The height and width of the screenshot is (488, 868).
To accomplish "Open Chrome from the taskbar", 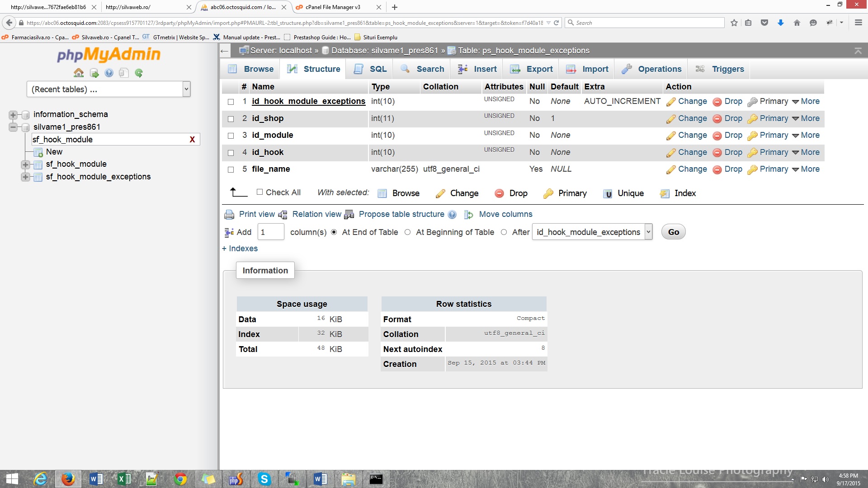I will (180, 479).
